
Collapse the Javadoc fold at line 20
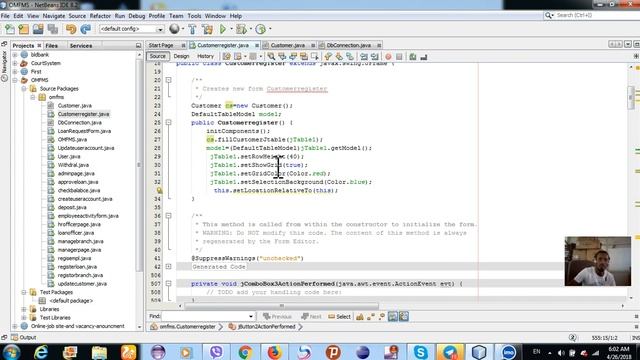coord(168,80)
